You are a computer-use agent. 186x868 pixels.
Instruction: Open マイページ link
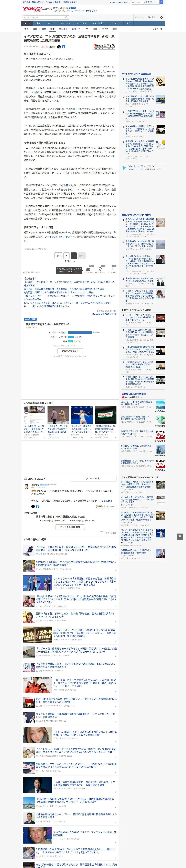coord(139,18)
